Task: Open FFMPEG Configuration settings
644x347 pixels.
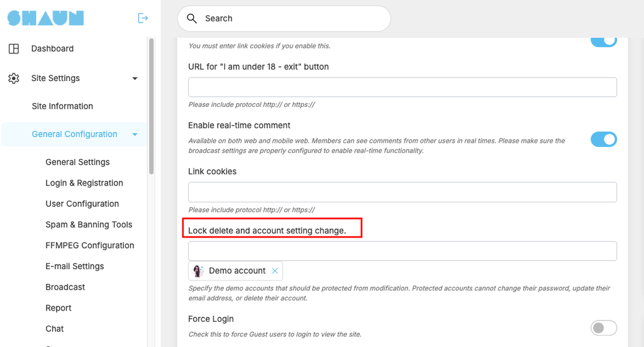Action: click(89, 245)
